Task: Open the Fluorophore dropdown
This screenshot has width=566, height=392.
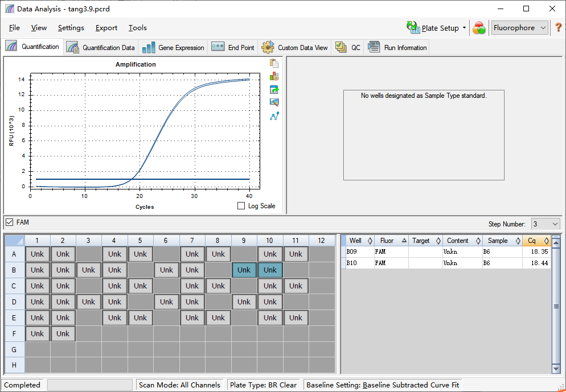Action: pos(519,28)
